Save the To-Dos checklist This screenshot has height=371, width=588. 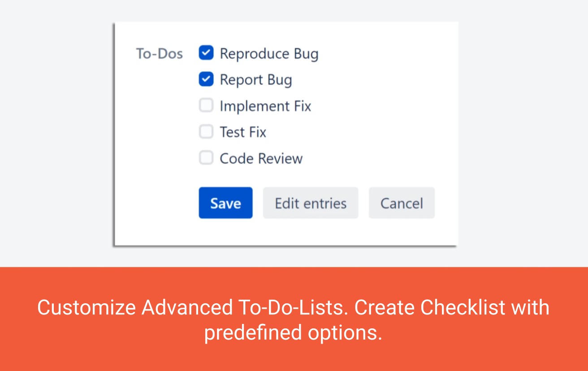(x=225, y=203)
